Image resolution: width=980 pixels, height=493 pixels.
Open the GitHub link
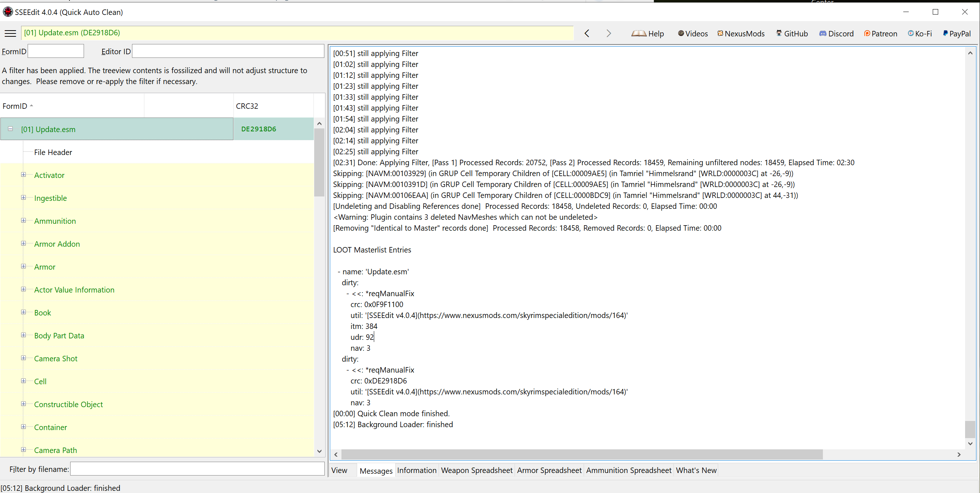tap(792, 33)
